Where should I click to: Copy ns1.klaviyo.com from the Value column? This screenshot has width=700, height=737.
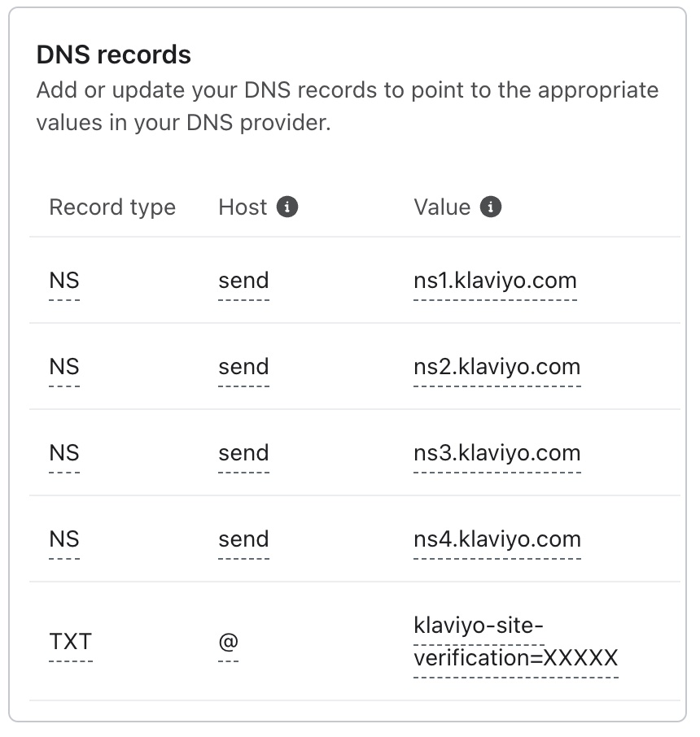[494, 280]
